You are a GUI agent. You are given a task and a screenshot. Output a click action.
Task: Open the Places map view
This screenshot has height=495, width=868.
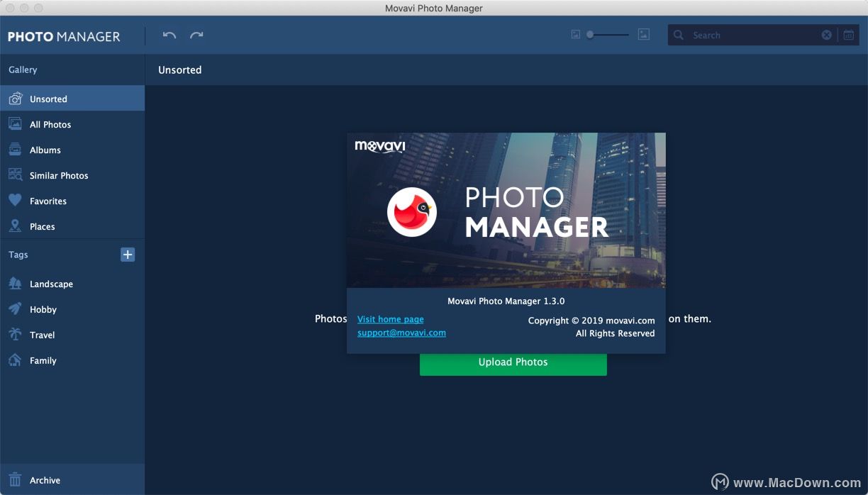[72, 226]
